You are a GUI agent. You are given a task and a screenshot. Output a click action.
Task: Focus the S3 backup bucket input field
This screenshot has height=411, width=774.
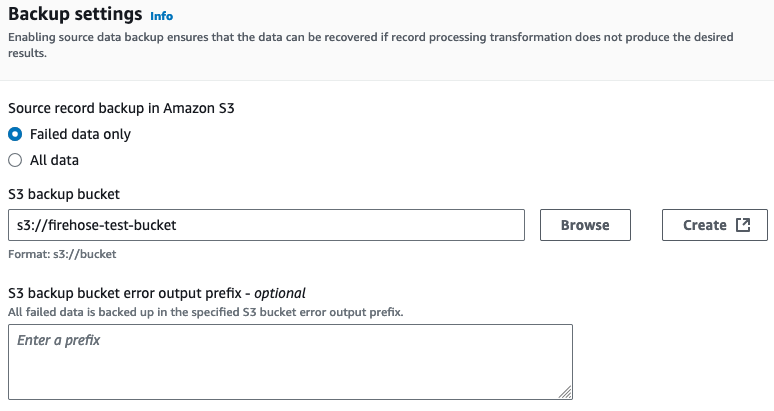pos(266,225)
